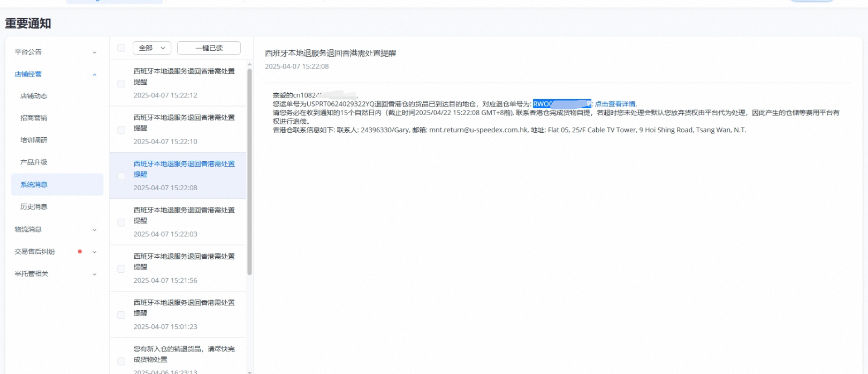Click the 点击查看详情 link
Image resolution: width=868 pixels, height=374 pixels.
click(x=615, y=104)
